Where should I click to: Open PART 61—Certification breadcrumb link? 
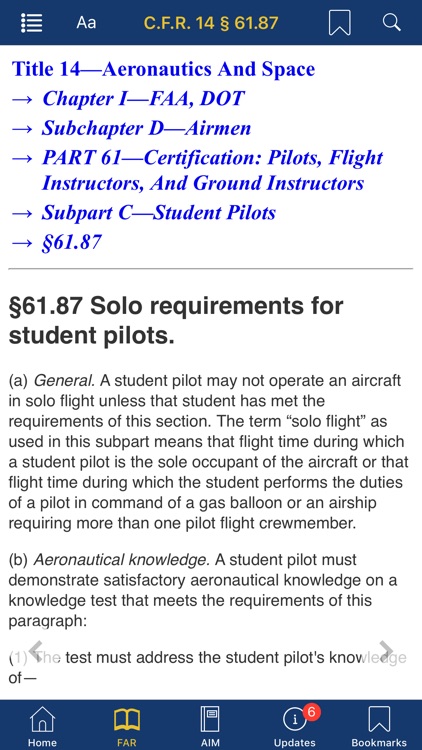(x=212, y=170)
